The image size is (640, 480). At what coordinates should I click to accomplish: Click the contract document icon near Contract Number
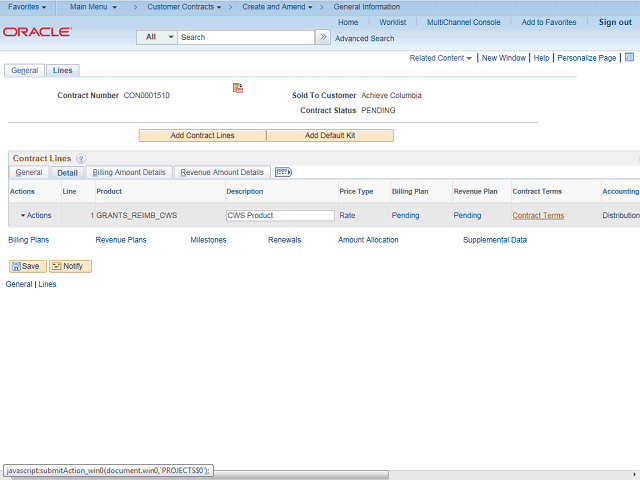click(x=238, y=88)
